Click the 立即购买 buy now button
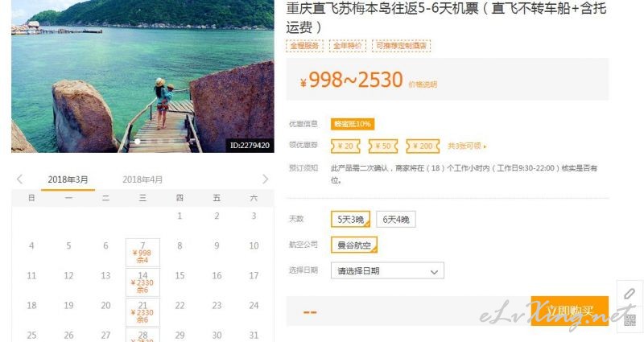This screenshot has height=342, width=644. tap(569, 311)
